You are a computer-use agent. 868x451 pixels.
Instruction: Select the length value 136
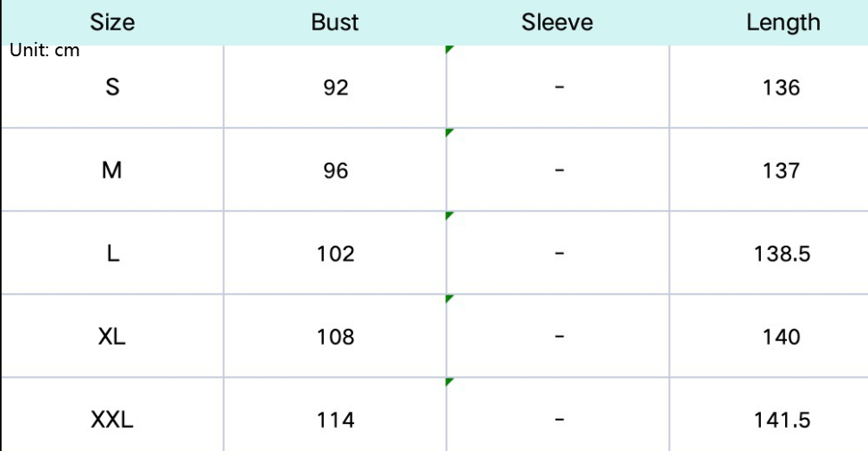click(781, 88)
